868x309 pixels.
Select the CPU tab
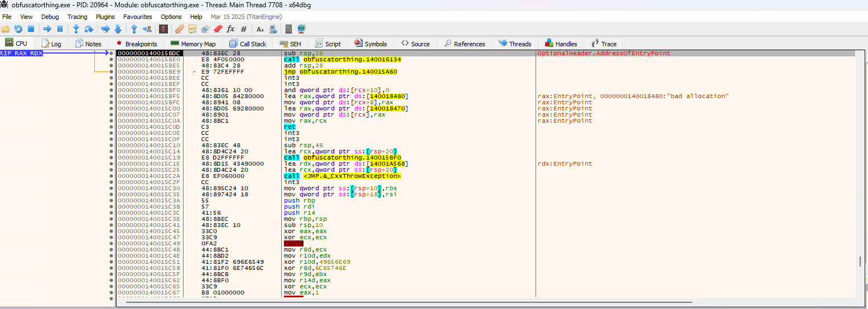coord(17,44)
